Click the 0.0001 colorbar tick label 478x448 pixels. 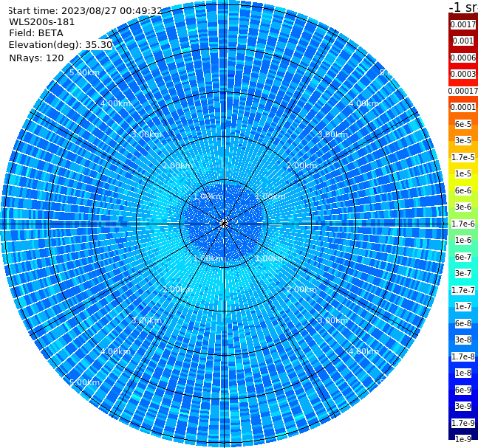pos(463,107)
